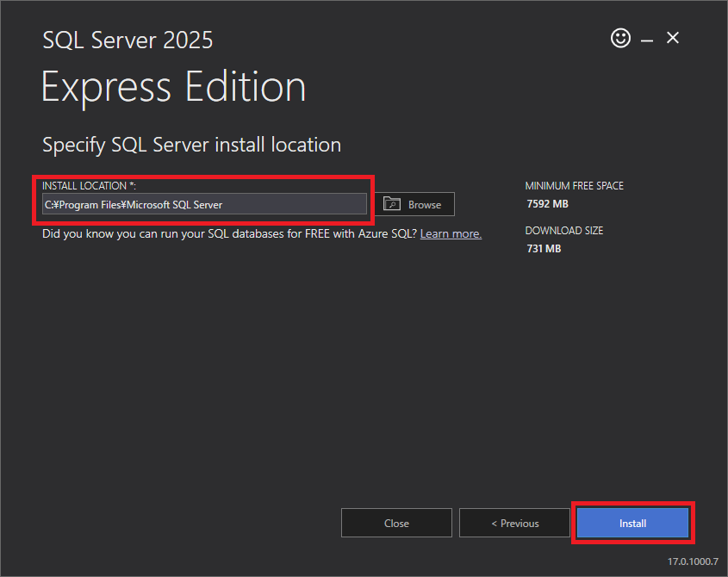Minimize the SQL Server installer window
The width and height of the screenshot is (728, 577).
pyautogui.click(x=647, y=40)
